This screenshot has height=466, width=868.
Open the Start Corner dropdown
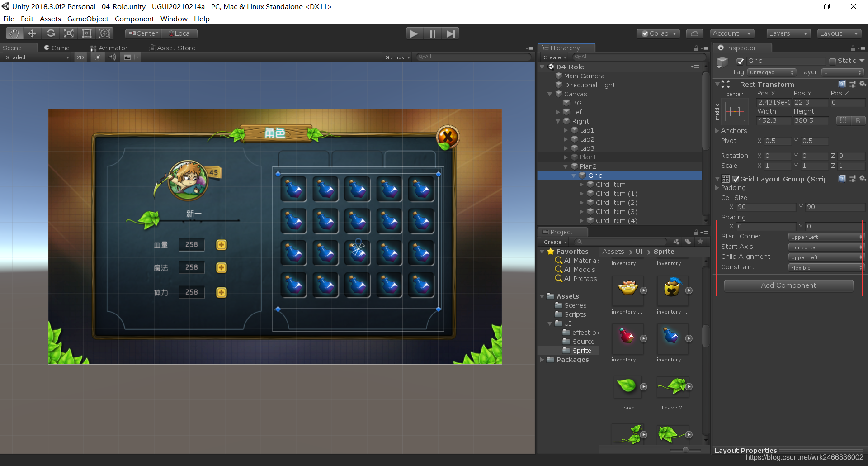(x=826, y=236)
